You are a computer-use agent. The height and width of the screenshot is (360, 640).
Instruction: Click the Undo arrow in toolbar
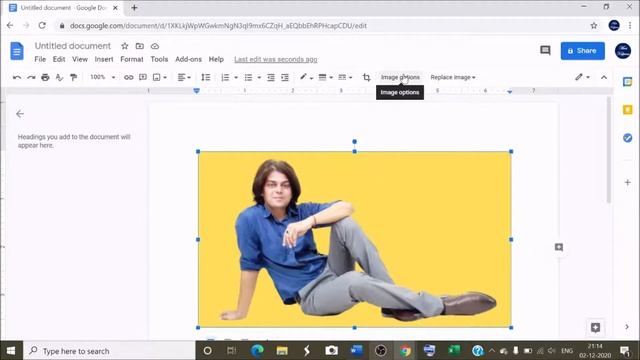tap(17, 77)
